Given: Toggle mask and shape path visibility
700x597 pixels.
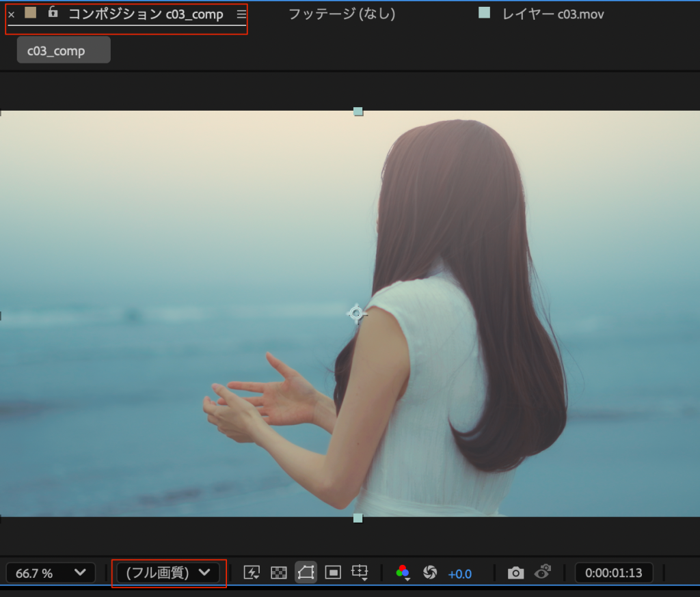Looking at the screenshot, I should 306,572.
